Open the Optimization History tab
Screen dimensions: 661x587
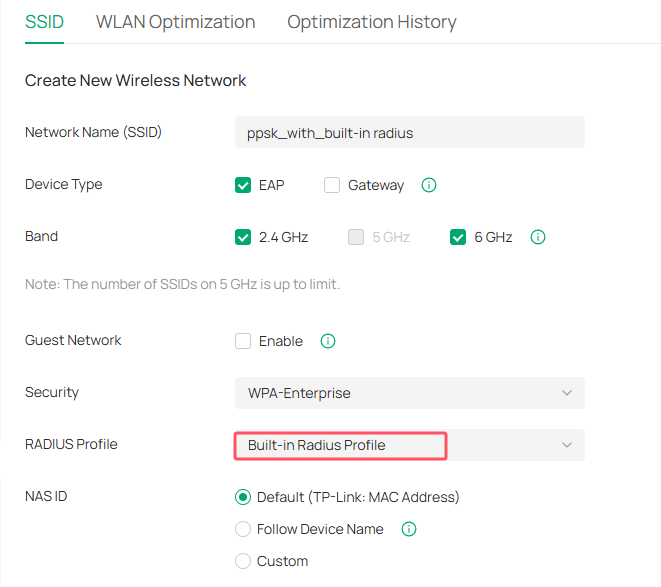click(x=371, y=22)
